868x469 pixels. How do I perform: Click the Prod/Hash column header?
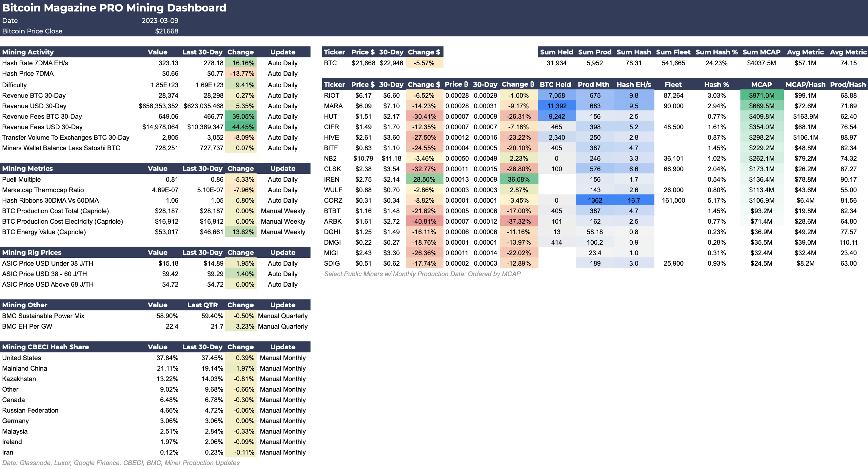click(848, 84)
